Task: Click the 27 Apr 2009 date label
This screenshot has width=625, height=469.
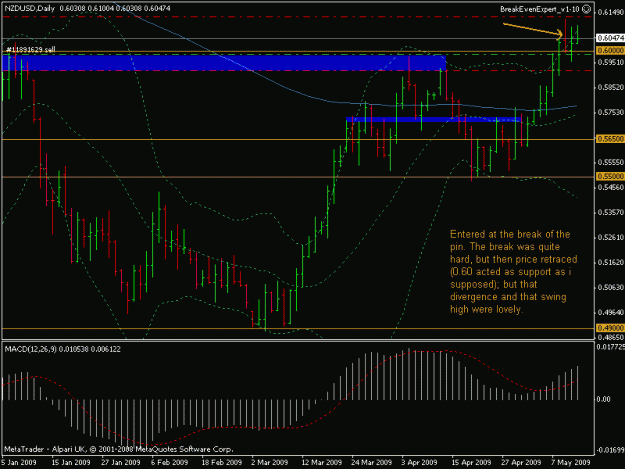Action: click(x=521, y=462)
